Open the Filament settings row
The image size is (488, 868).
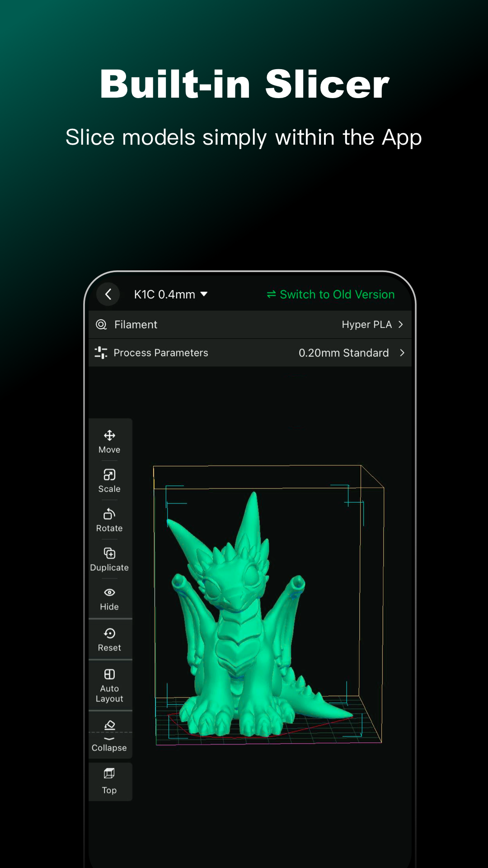(x=250, y=325)
